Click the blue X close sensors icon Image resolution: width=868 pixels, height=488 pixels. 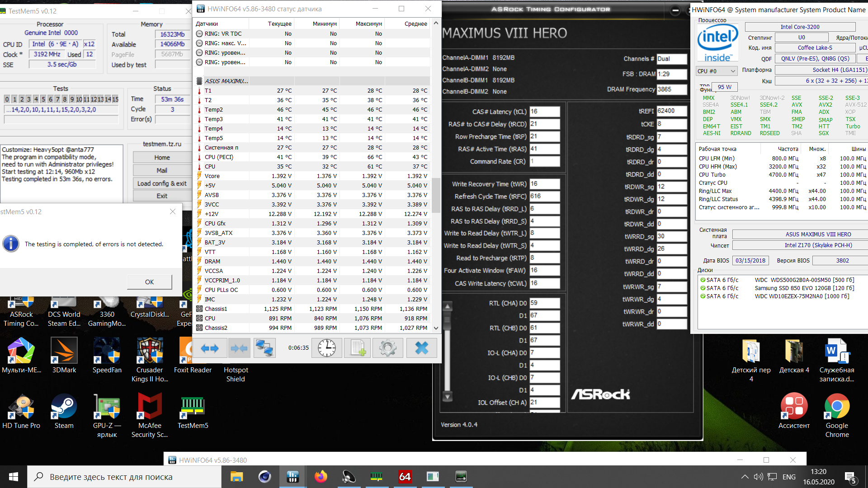click(x=421, y=348)
